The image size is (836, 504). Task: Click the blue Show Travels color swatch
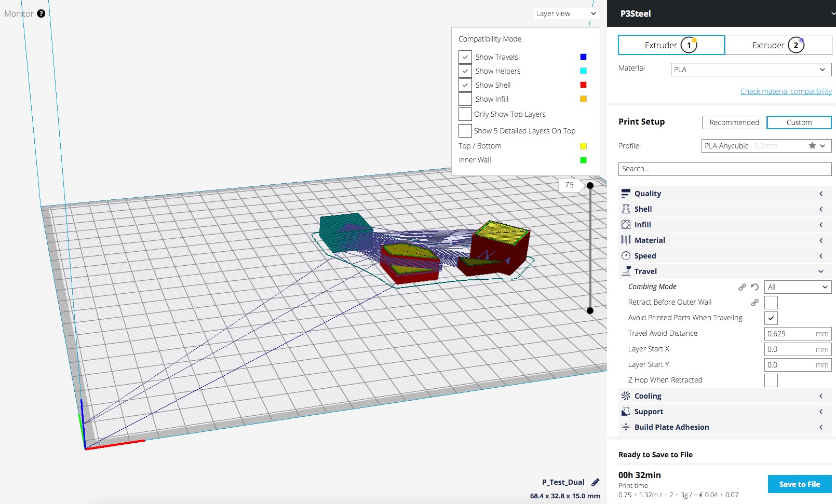(x=583, y=57)
